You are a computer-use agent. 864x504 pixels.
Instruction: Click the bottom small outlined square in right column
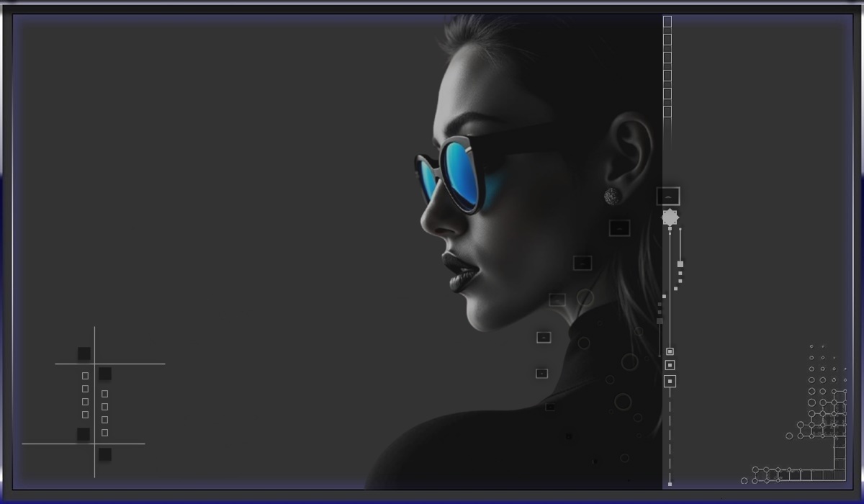click(x=105, y=433)
